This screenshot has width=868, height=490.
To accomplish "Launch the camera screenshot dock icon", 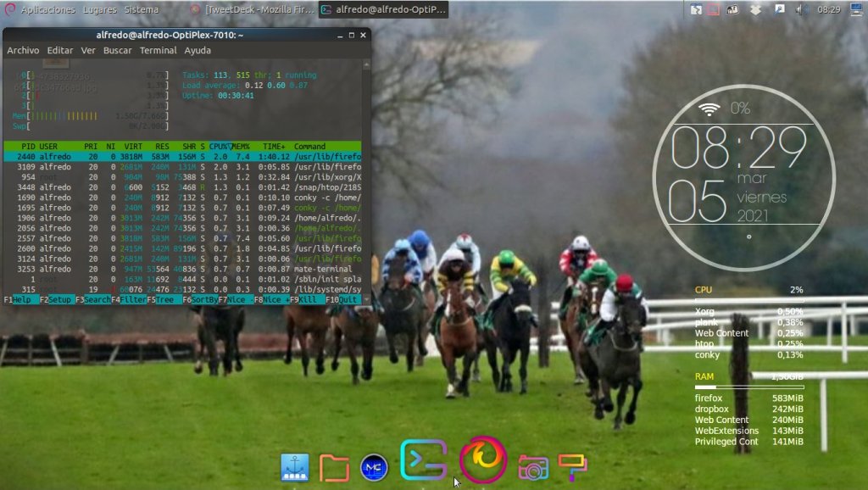I will (533, 468).
